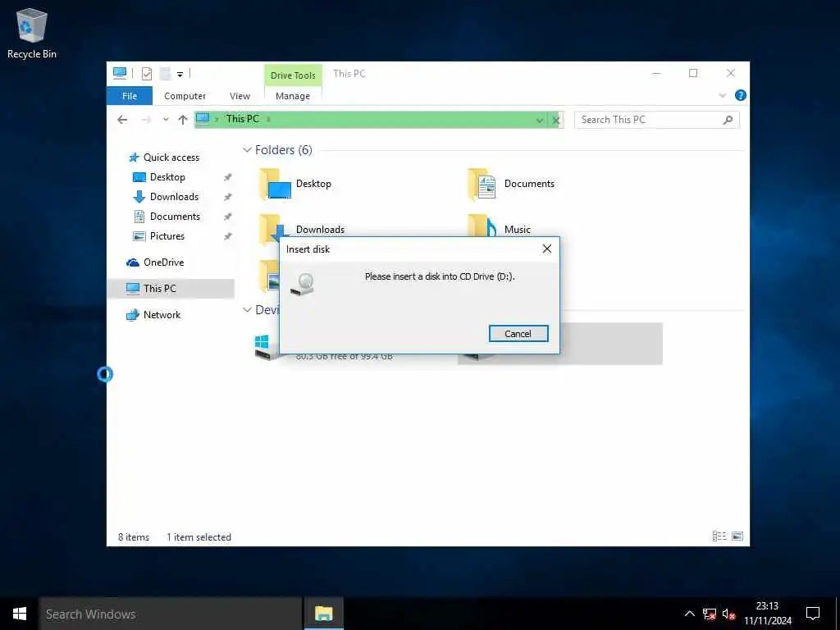
Task: Collapse the Folders (6) group
Action: click(x=247, y=150)
